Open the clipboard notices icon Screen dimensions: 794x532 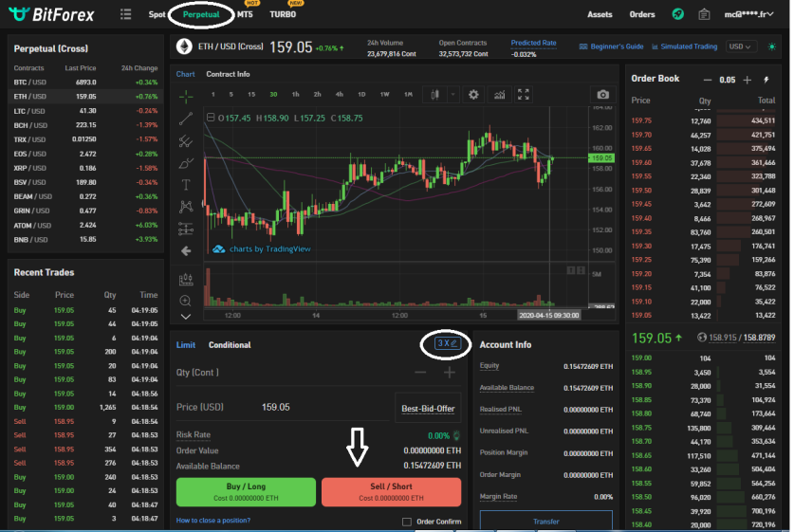(704, 14)
